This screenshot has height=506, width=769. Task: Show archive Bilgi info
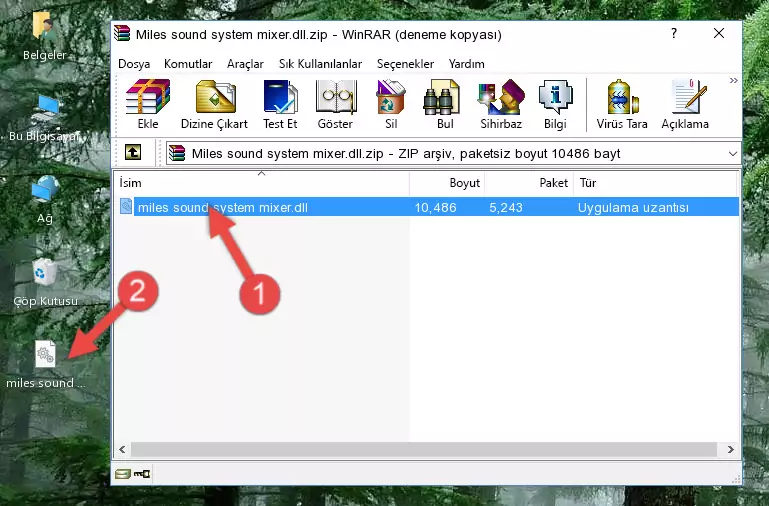pos(555,104)
